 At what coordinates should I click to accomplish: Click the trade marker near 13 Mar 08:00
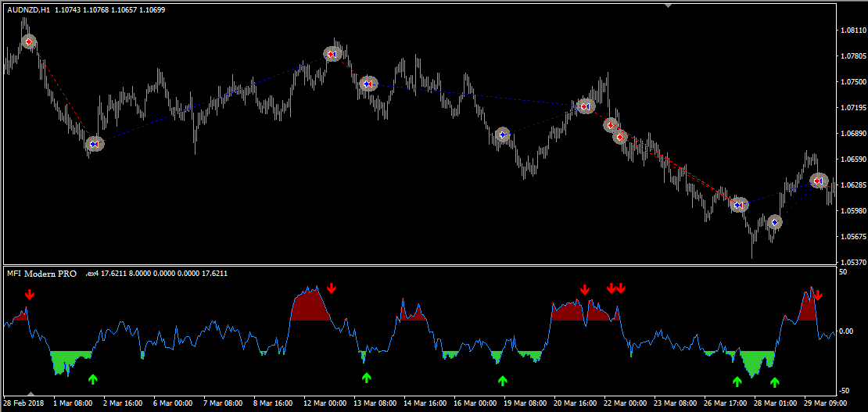click(x=368, y=84)
